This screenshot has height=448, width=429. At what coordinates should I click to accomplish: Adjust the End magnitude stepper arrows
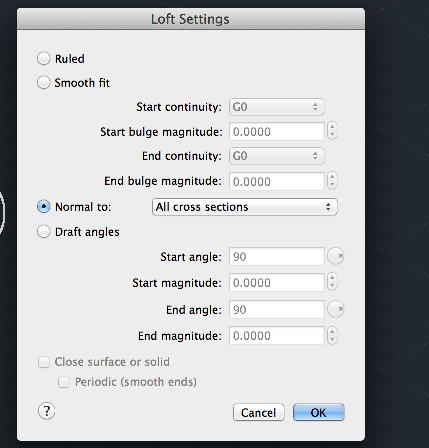point(332,335)
